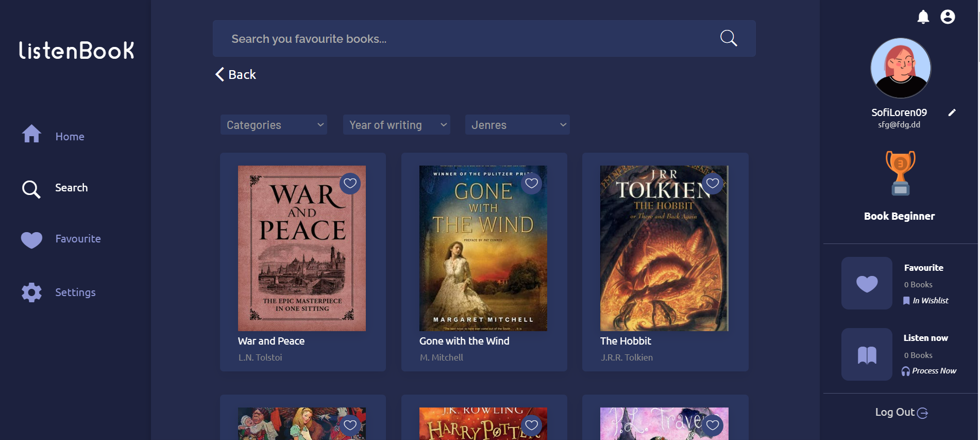
Task: Click the user avatar picture
Action: pyautogui.click(x=901, y=68)
